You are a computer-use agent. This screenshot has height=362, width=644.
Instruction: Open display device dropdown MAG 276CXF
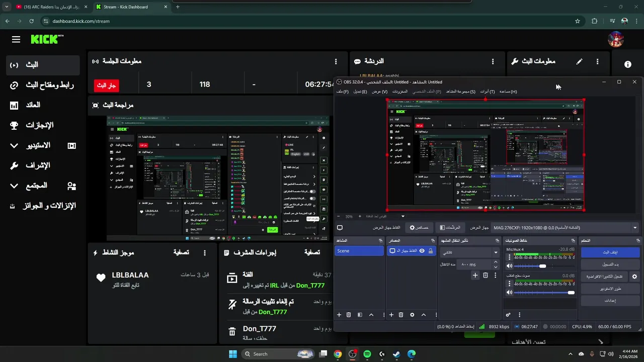click(x=565, y=228)
